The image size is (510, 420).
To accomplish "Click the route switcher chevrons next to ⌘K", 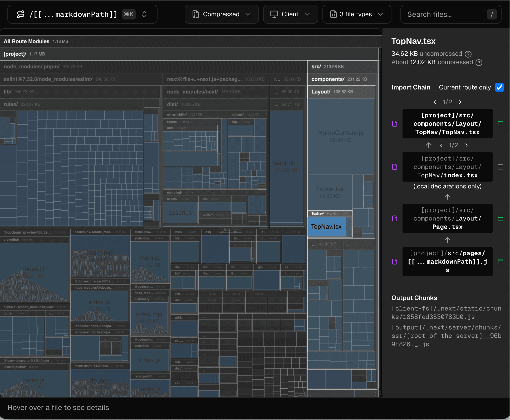I will coord(144,14).
